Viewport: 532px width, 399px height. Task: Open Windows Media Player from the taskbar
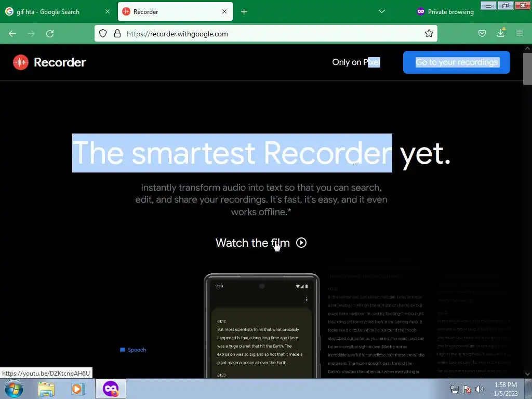click(x=77, y=389)
